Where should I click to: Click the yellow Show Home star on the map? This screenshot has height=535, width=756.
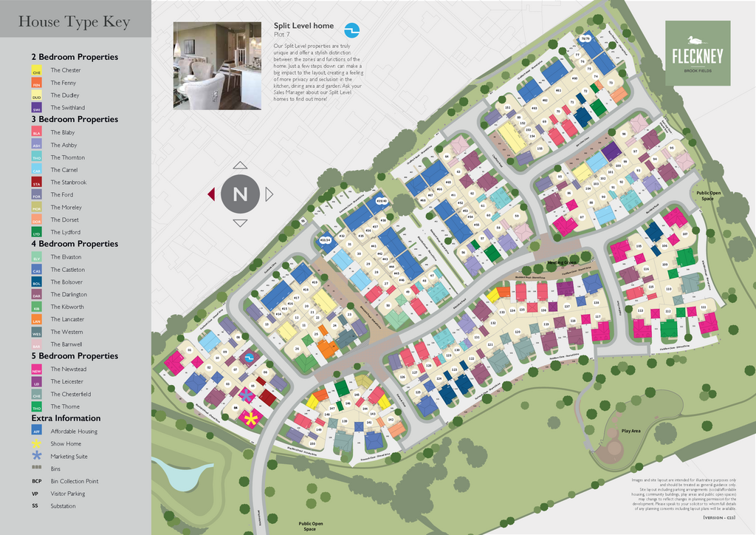[251, 419]
